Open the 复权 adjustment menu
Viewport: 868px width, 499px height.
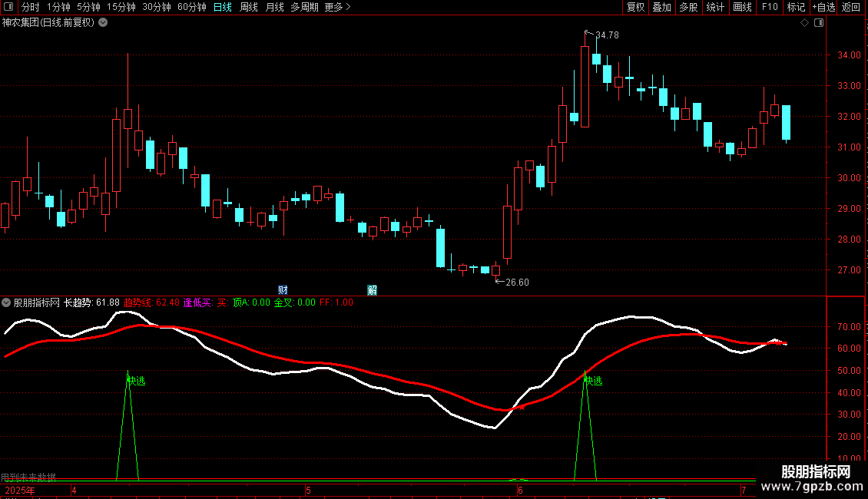[635, 7]
